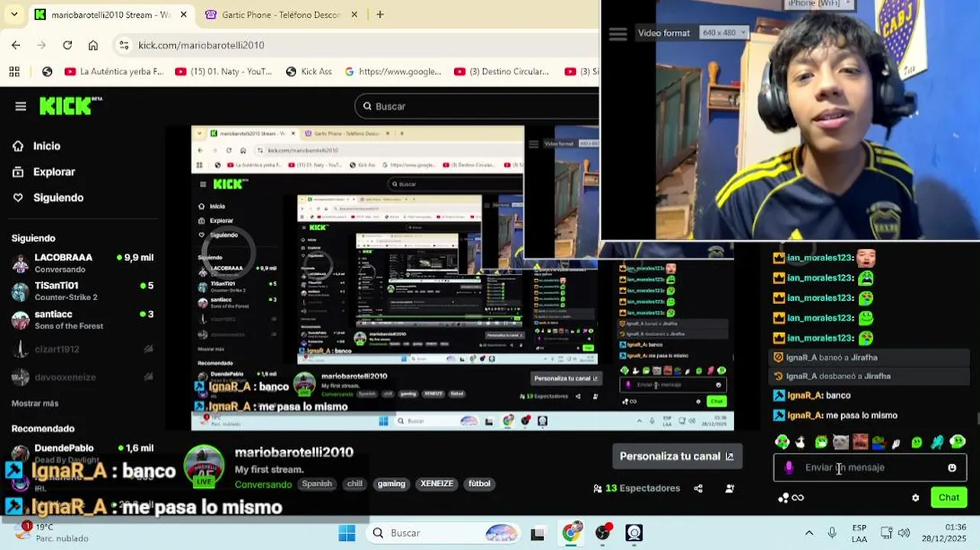
Task: Open the webcam overlay hamburger menu
Action: (617, 34)
